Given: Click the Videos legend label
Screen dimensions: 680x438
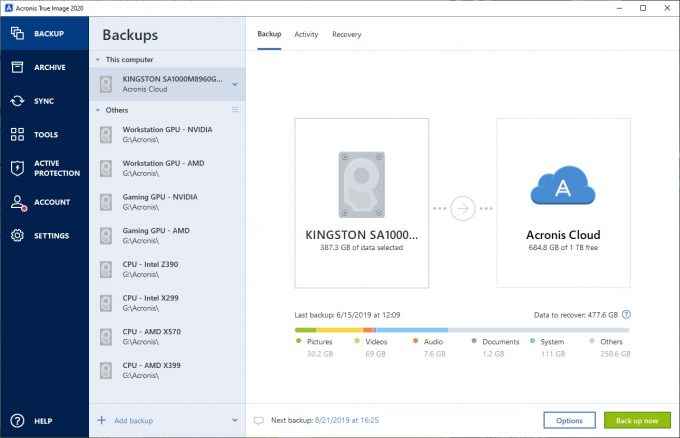Looking at the screenshot, I should coord(376,342).
